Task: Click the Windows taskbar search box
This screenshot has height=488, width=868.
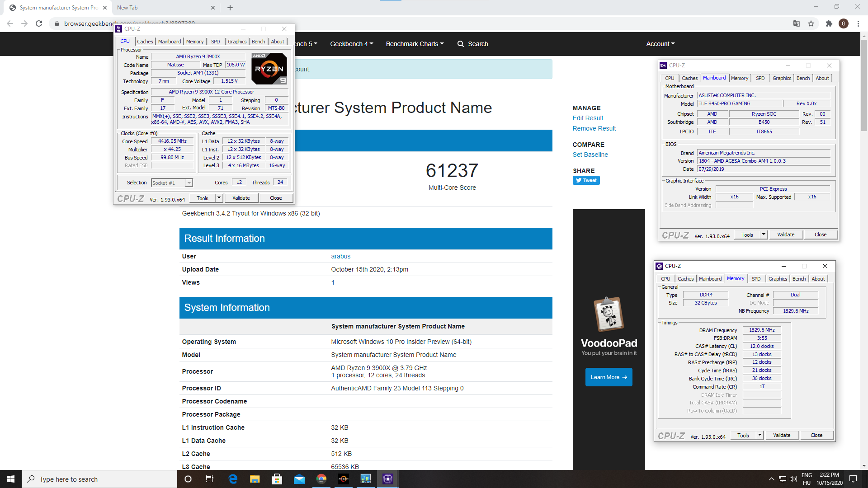Action: [x=99, y=479]
